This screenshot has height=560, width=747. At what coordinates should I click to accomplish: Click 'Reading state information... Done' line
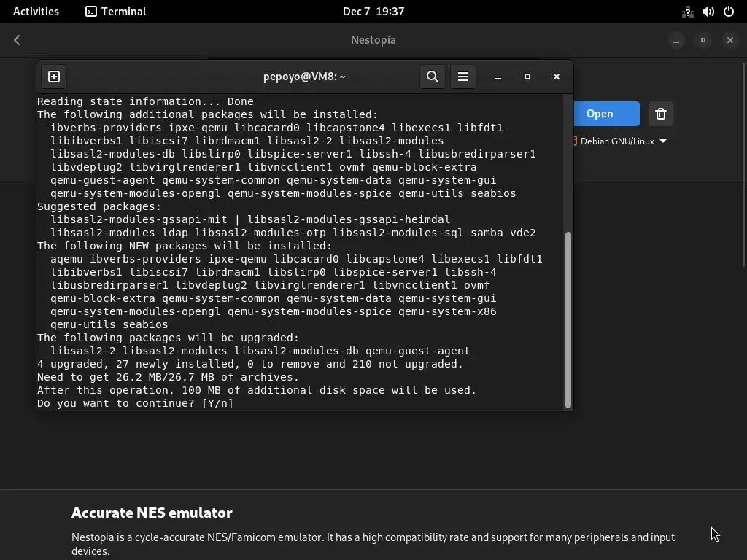point(145,101)
